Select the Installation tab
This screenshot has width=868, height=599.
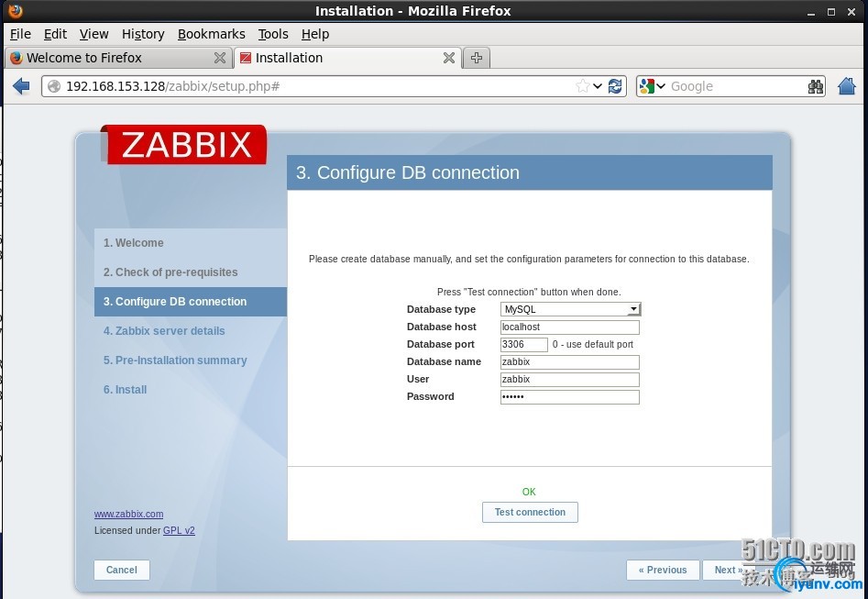(x=347, y=58)
